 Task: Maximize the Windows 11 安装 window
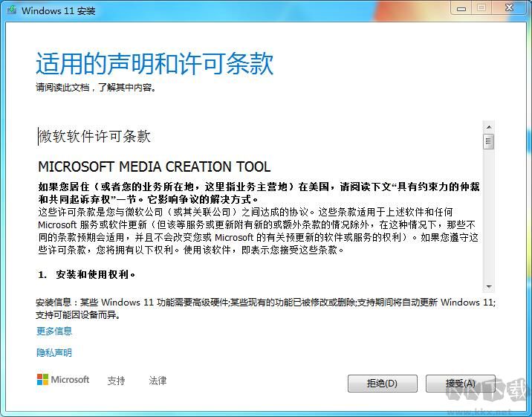pyautogui.click(x=481, y=8)
